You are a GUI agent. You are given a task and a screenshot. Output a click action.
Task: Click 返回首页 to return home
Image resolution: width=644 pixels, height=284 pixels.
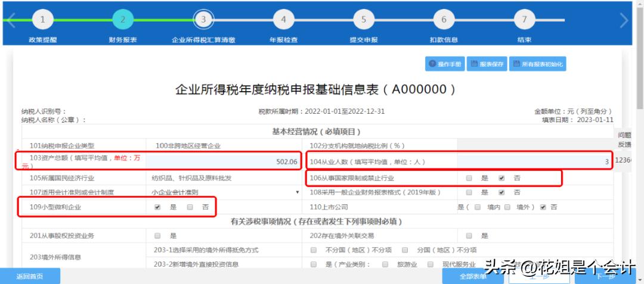(x=30, y=276)
